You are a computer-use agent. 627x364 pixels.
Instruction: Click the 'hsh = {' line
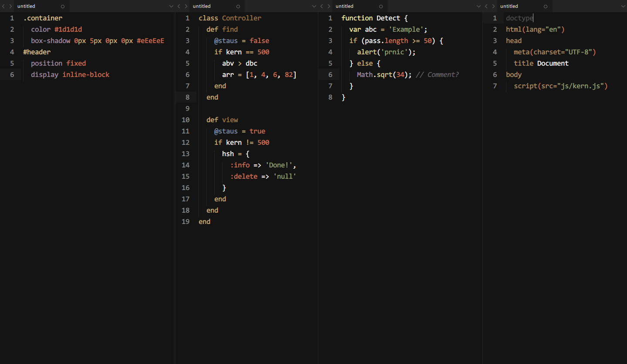(236, 154)
